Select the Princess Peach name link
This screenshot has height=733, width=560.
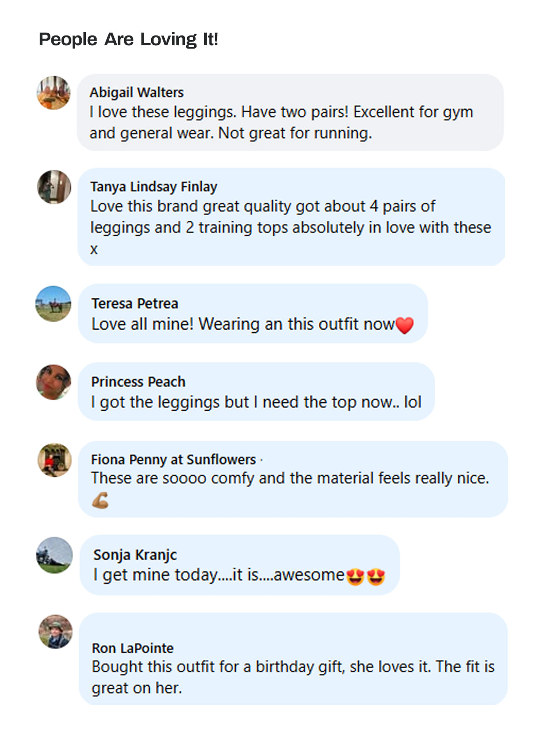point(138,382)
